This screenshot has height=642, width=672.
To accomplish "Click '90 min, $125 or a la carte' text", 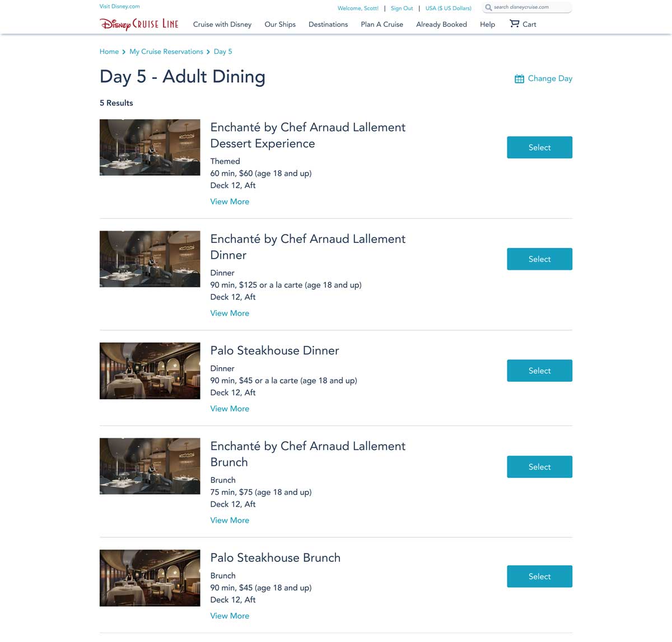I will (x=256, y=285).
